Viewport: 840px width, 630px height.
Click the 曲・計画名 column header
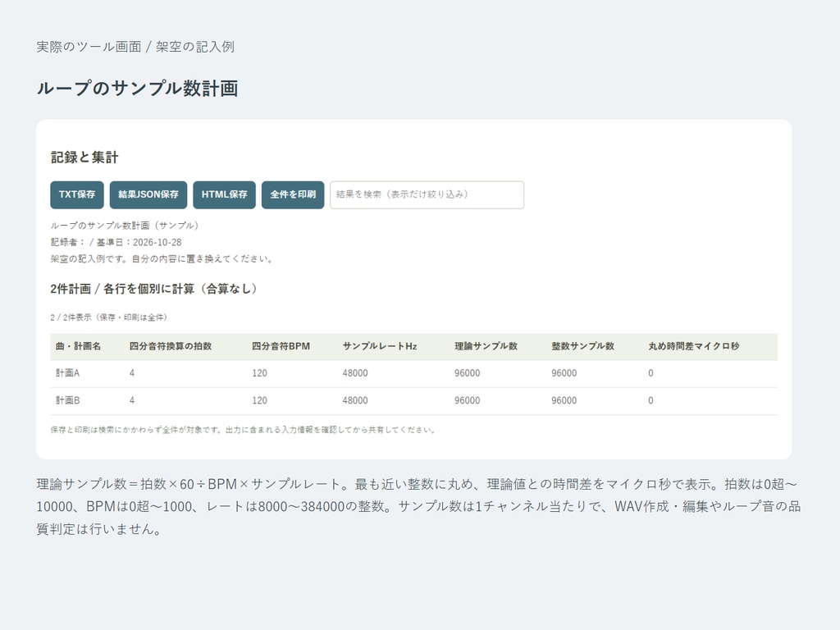78,346
